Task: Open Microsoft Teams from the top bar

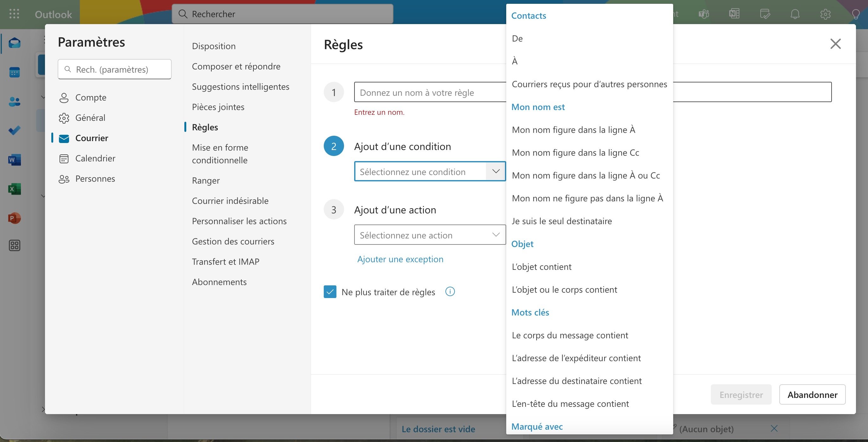Action: point(704,14)
